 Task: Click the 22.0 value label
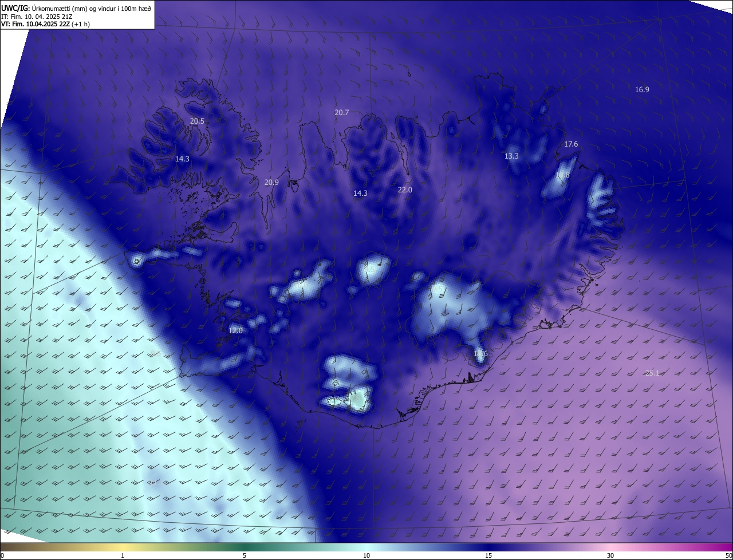tap(405, 190)
